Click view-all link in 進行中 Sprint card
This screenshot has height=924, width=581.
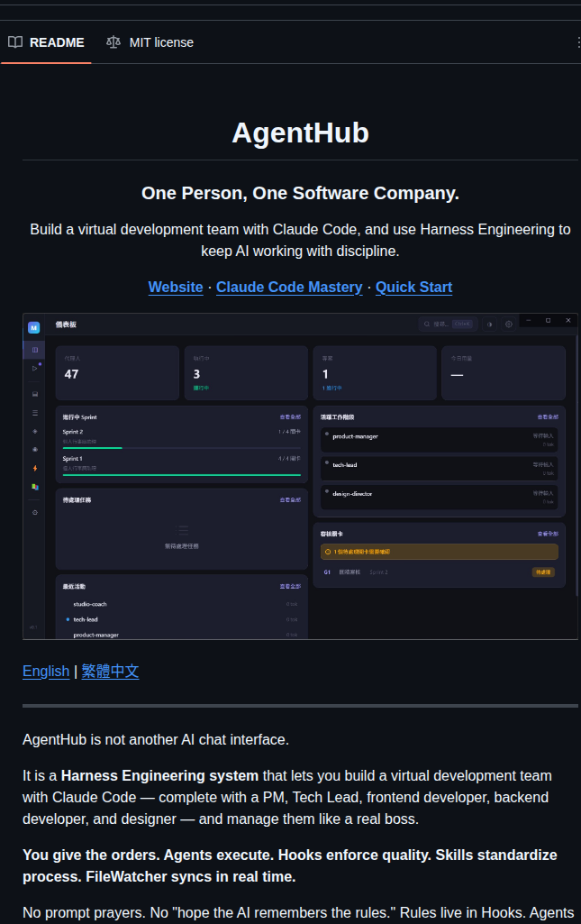290,417
